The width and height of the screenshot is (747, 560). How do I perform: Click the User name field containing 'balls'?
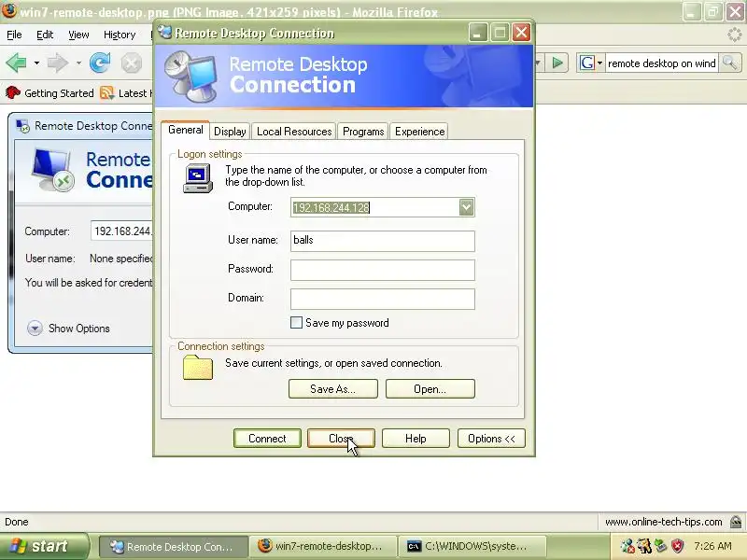tap(383, 241)
